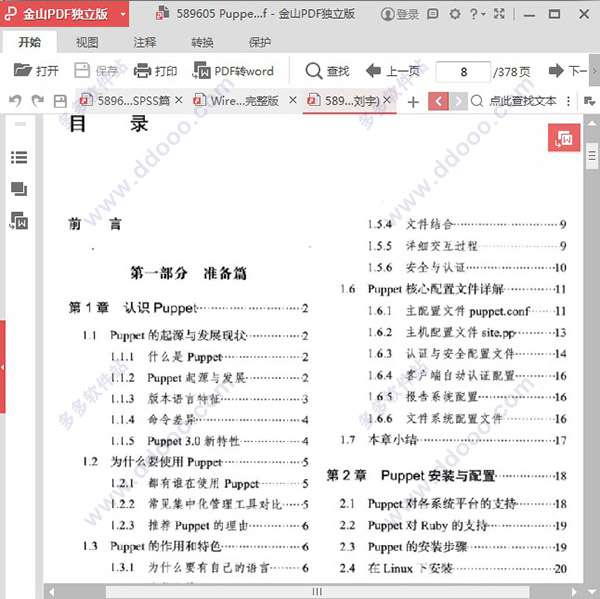Image resolution: width=600 pixels, height=599 pixels.
Task: Click the 第1章 认识Puppet contents entry
Action: point(188,308)
